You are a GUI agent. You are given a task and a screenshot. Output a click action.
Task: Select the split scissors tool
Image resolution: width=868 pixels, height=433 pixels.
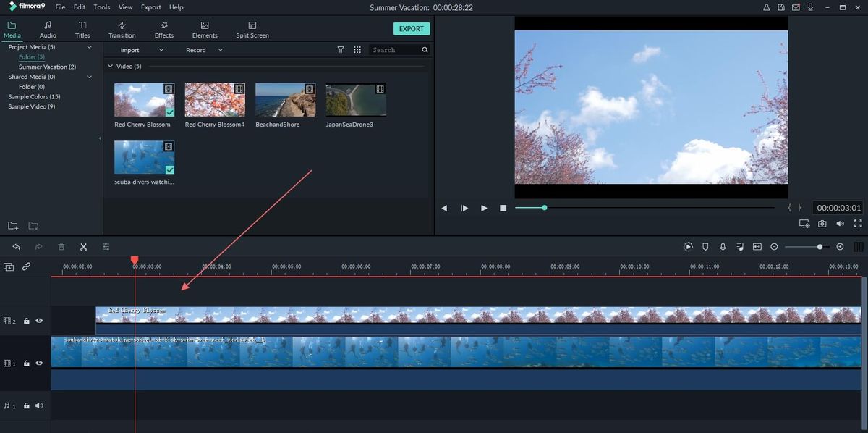(x=83, y=247)
